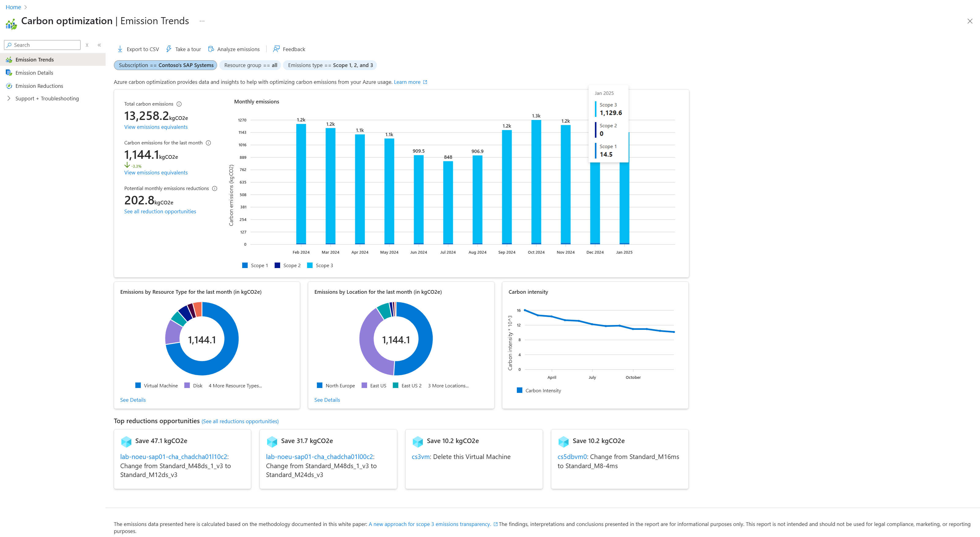Image resolution: width=980 pixels, height=537 pixels.
Task: Click the Take a tour lightning icon
Action: click(x=168, y=49)
